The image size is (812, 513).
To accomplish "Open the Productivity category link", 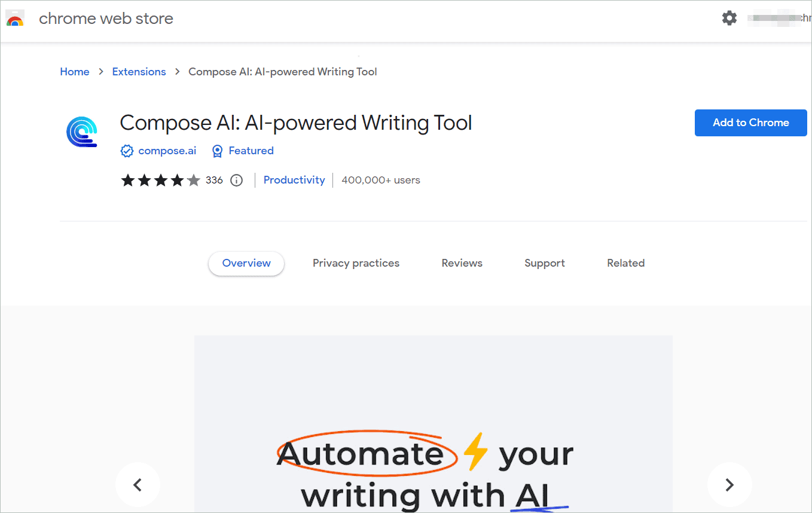I will click(x=294, y=180).
